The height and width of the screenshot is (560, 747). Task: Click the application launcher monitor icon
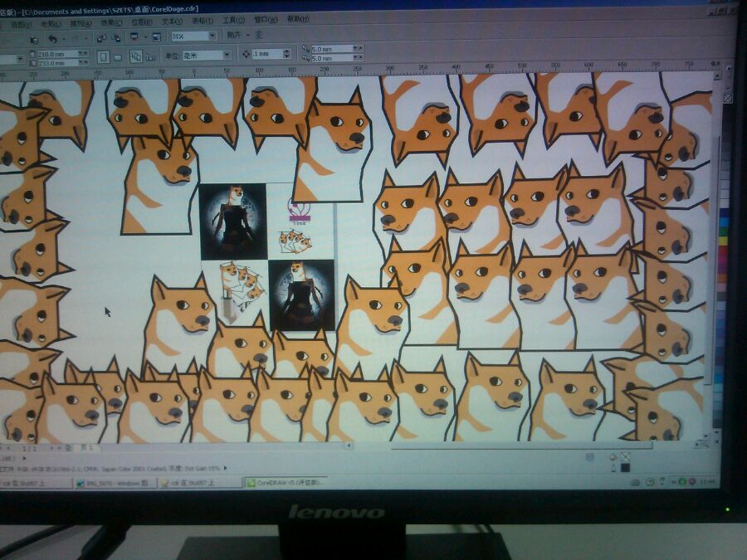tap(134, 37)
